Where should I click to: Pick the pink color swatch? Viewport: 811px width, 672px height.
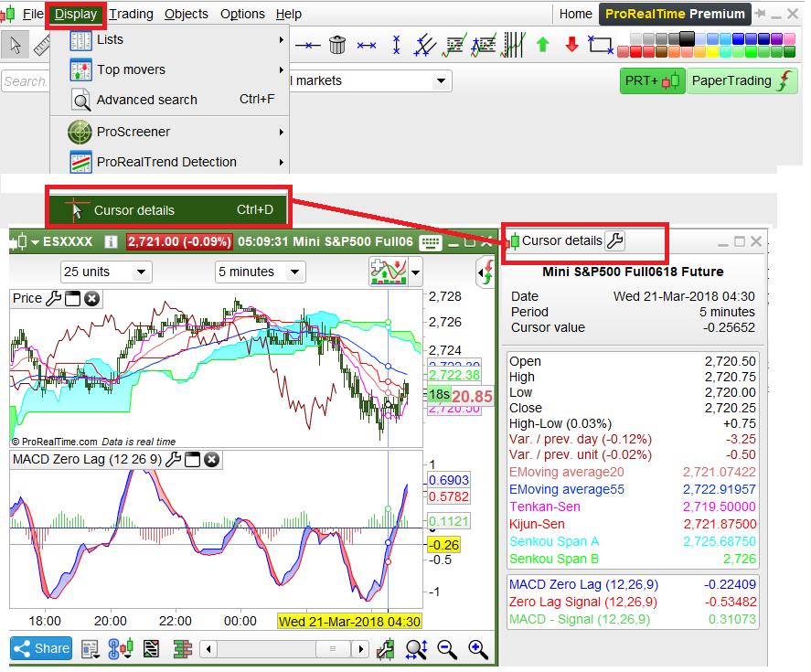pyautogui.click(x=789, y=38)
